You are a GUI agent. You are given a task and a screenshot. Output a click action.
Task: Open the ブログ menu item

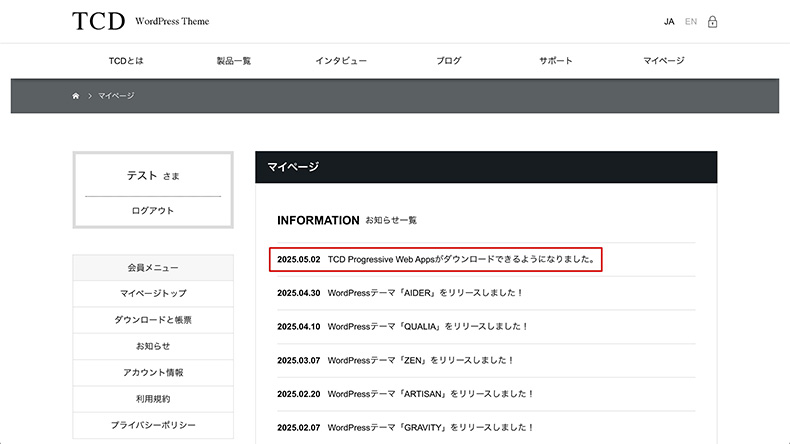(x=448, y=60)
